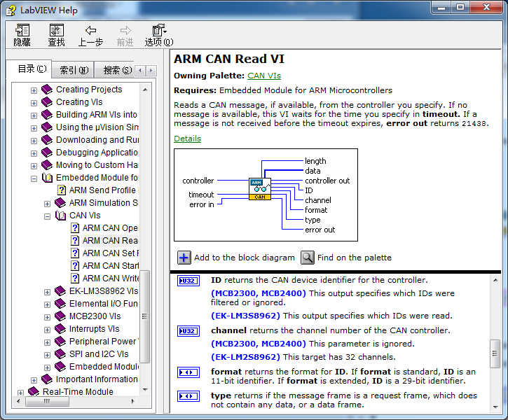Open the Options (选项) toolbar menu
Screen dimensions: 508x420
coord(159,34)
